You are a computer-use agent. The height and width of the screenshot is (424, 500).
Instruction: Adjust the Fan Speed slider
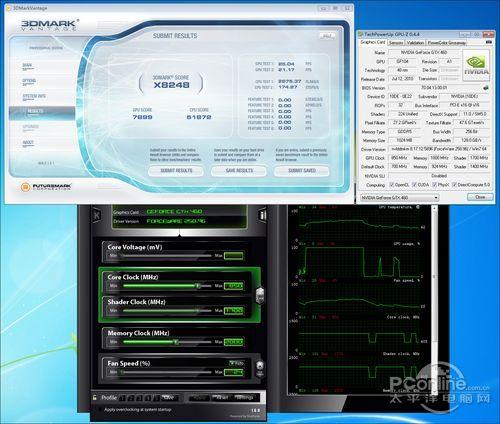point(166,372)
